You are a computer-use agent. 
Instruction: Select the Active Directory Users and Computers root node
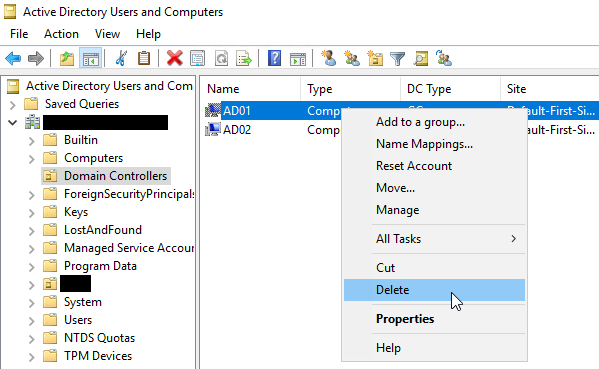[109, 86]
